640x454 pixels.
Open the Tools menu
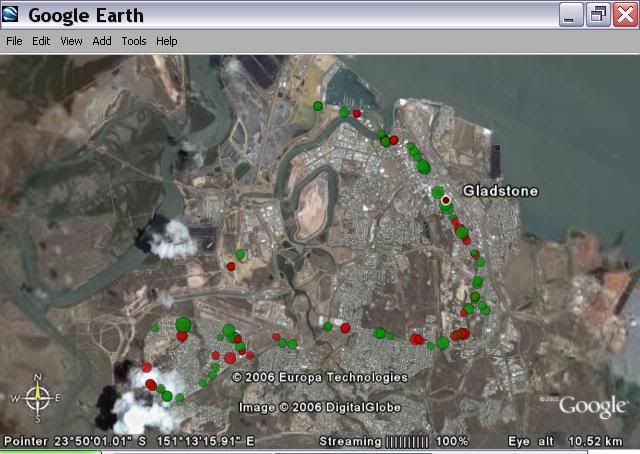point(133,41)
